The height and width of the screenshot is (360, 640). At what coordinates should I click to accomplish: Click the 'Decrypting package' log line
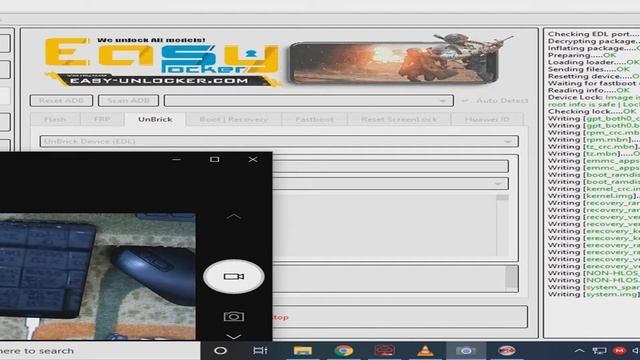tap(593, 41)
